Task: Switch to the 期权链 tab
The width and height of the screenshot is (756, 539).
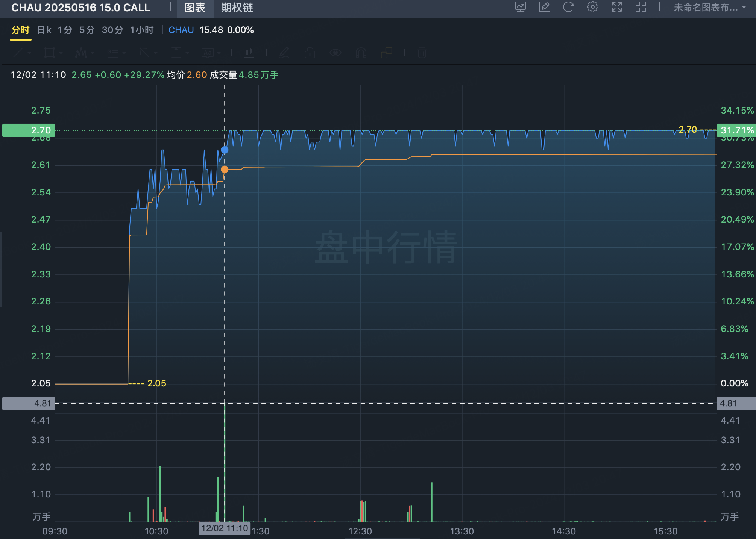Action: pyautogui.click(x=237, y=8)
